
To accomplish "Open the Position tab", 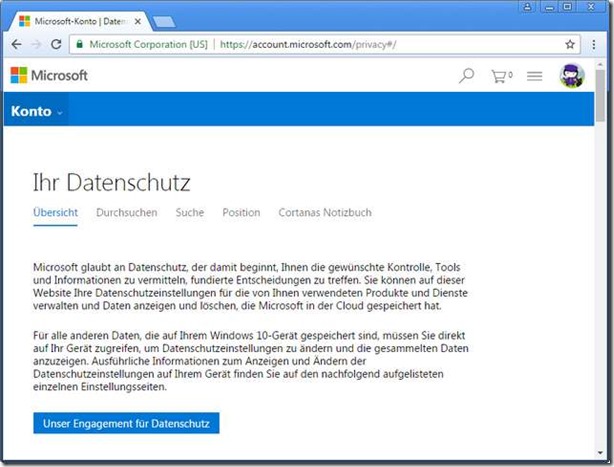I will pos(241,213).
